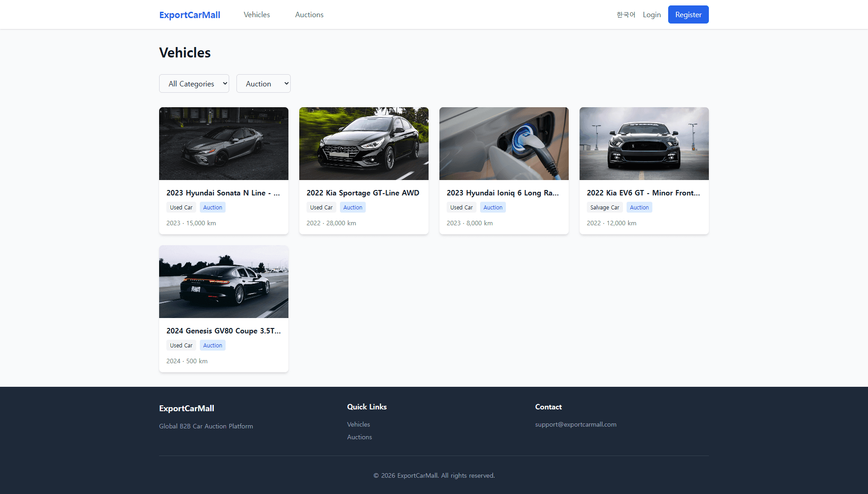Expand the Auction filter dropdown

(x=263, y=84)
